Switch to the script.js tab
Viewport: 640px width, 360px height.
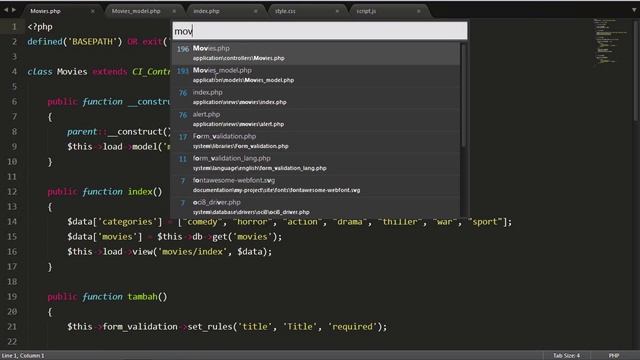(x=366, y=11)
